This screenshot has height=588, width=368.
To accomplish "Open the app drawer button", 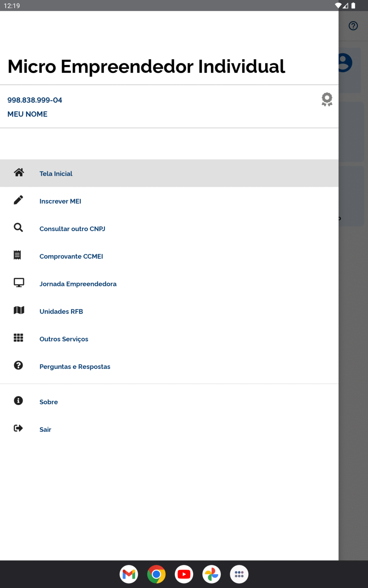I will click(239, 574).
